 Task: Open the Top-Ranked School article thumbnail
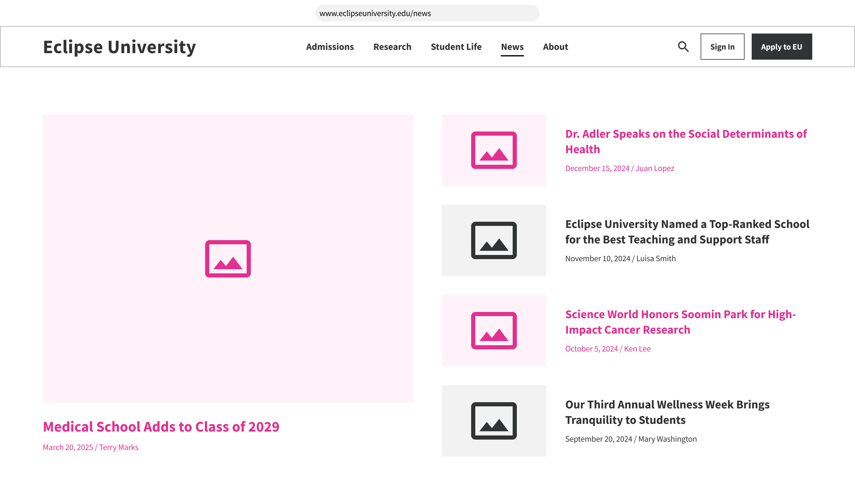494,240
